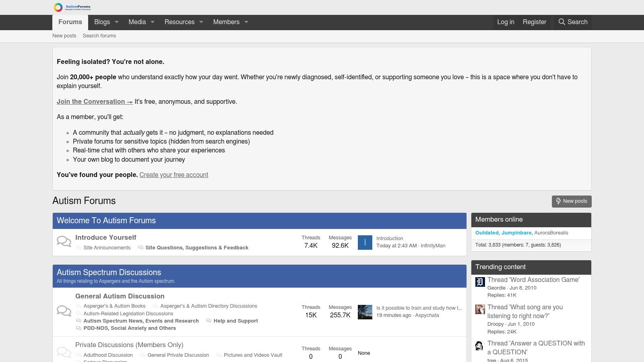
Task: Open Thread 'Word Association Game'
Action: point(533,280)
